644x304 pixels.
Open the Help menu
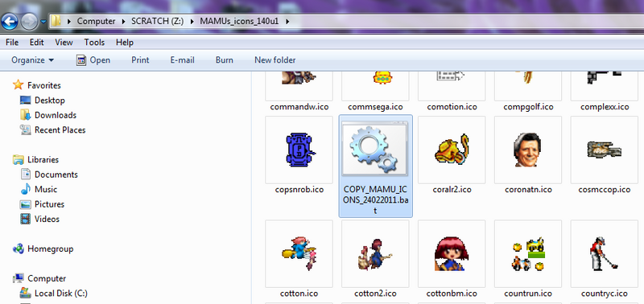125,43
